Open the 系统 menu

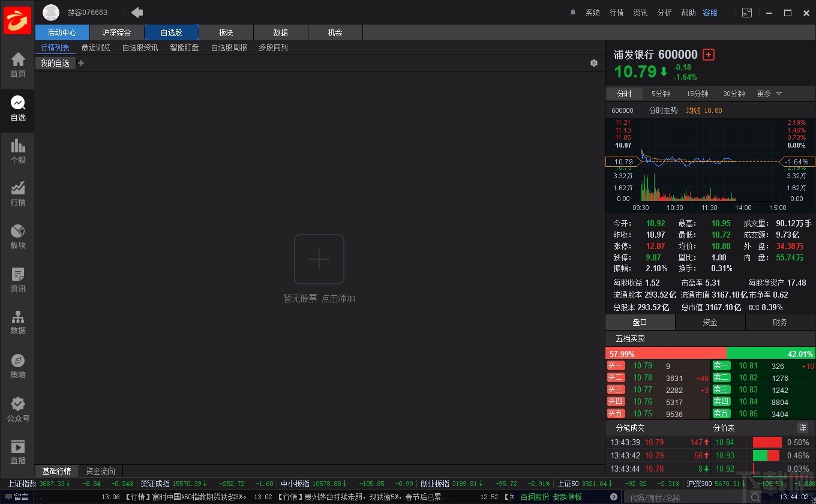(593, 12)
